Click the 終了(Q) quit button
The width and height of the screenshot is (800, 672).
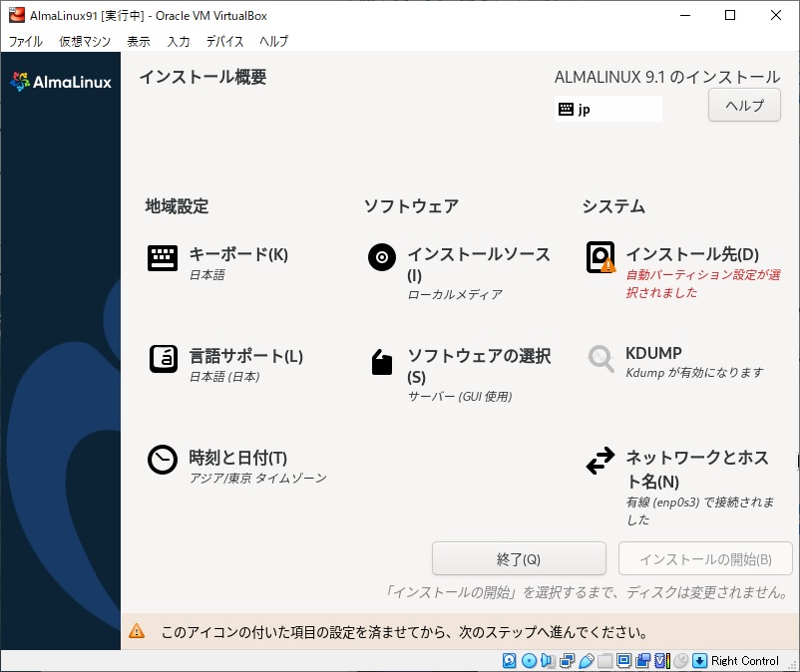(x=519, y=558)
